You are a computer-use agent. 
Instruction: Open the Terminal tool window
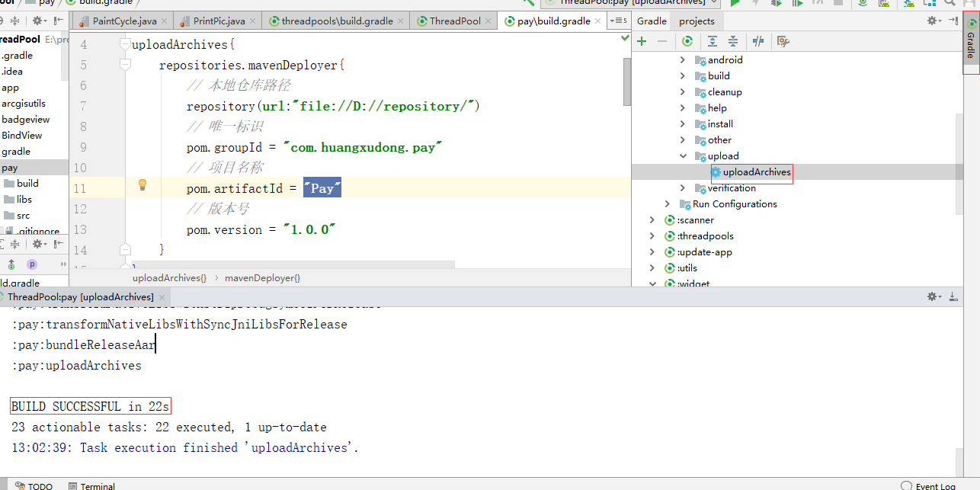92,485
